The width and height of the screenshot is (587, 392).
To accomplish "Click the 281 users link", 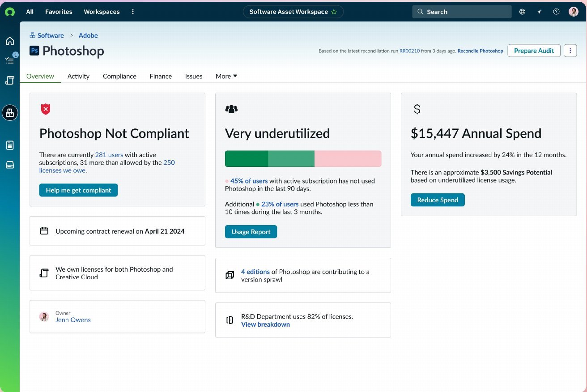I will (109, 155).
